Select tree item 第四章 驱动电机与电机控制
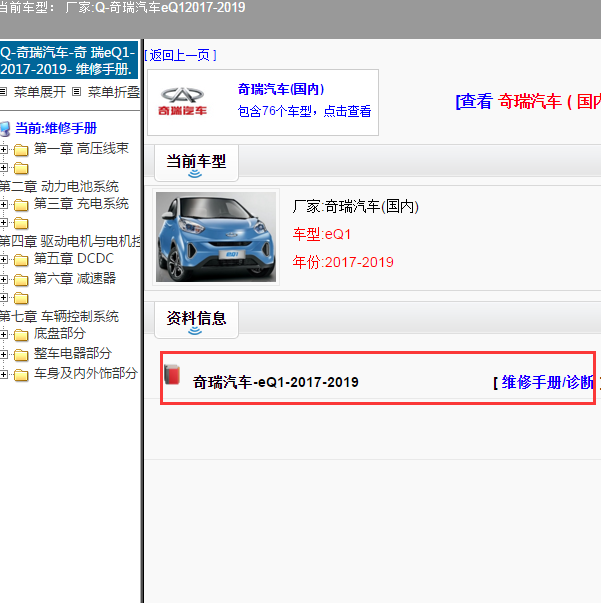The image size is (601, 603). point(70,242)
